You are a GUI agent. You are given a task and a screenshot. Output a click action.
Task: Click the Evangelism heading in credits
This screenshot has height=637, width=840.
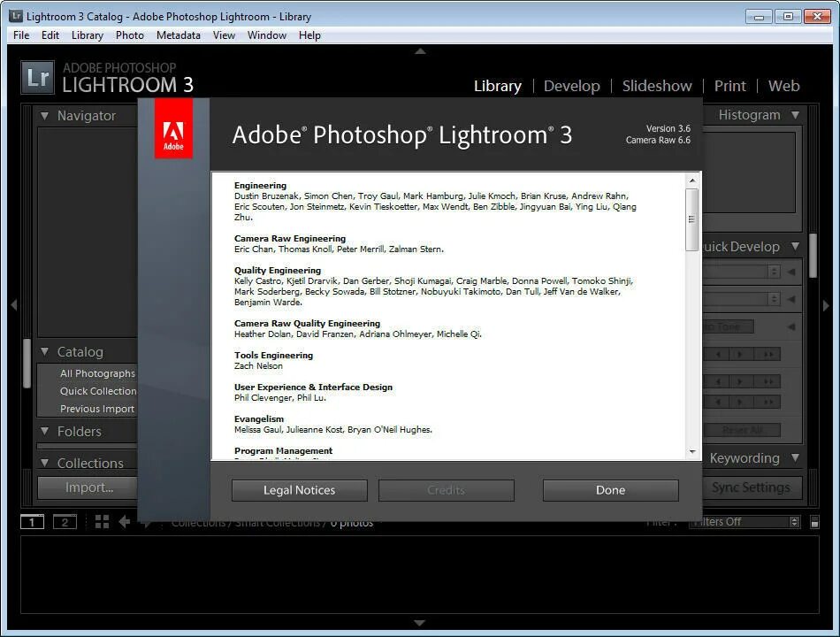259,418
